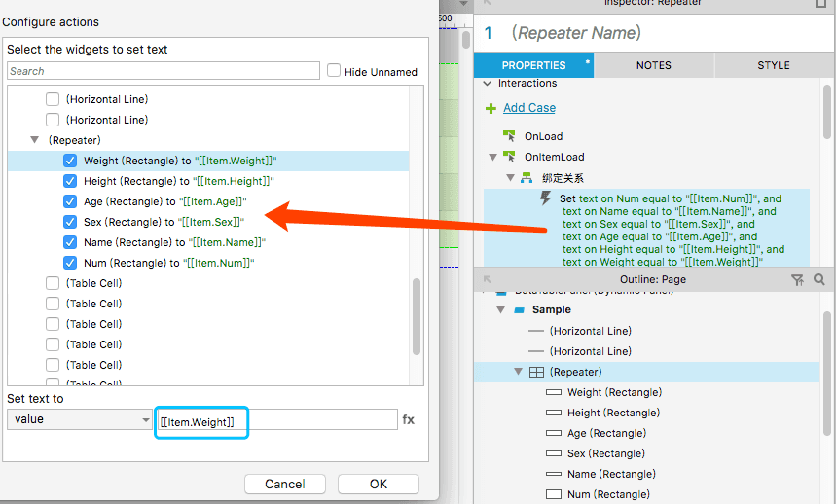
Task: Open the Outline search magnifier icon
Action: coord(818,279)
